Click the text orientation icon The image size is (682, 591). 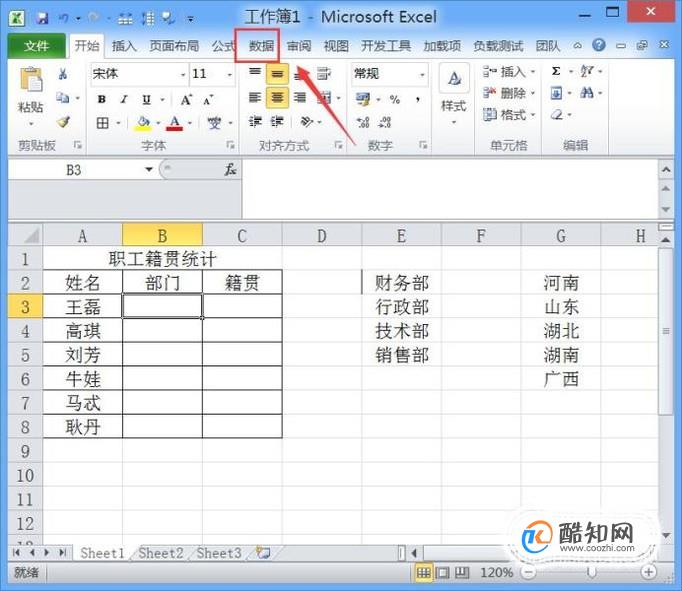point(307,121)
